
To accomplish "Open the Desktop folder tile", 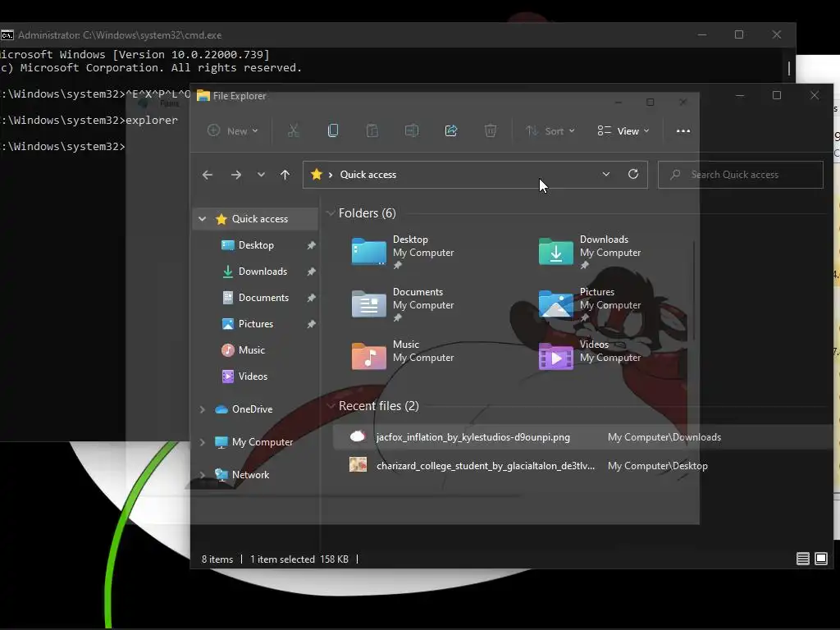I will coord(403,252).
